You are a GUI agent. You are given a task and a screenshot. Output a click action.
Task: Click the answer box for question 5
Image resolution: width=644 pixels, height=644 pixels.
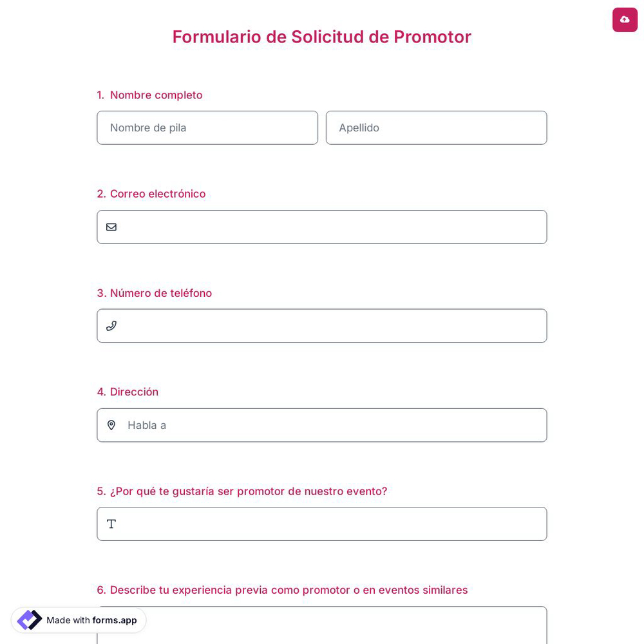pos(335,524)
